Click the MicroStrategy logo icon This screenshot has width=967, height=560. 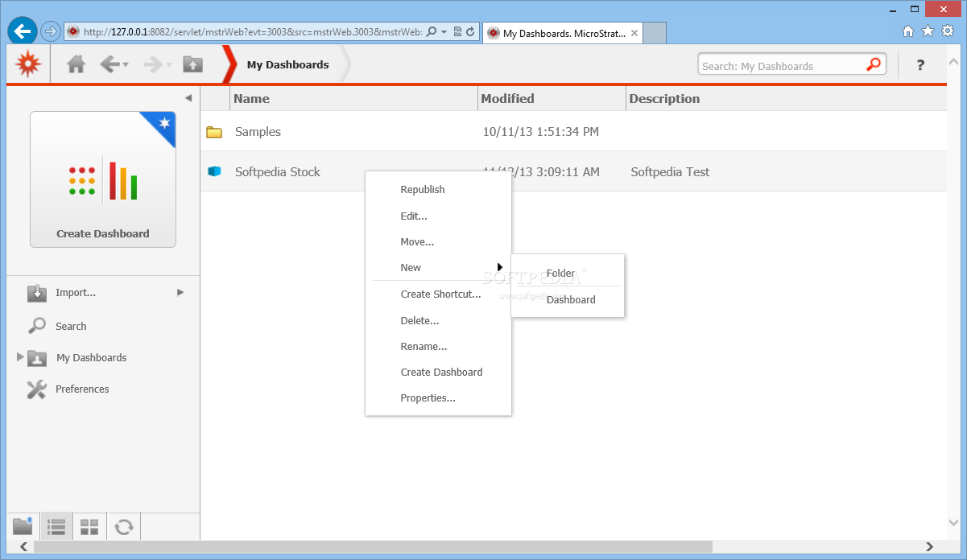click(x=28, y=64)
